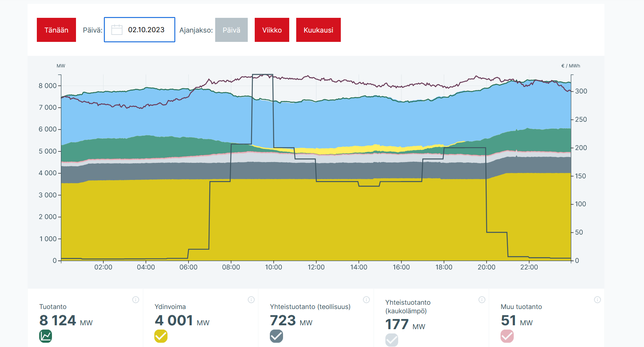This screenshot has width=644, height=347.
Task: Show info for Yhteistuotanto (kaukolämpö)
Action: tap(482, 300)
